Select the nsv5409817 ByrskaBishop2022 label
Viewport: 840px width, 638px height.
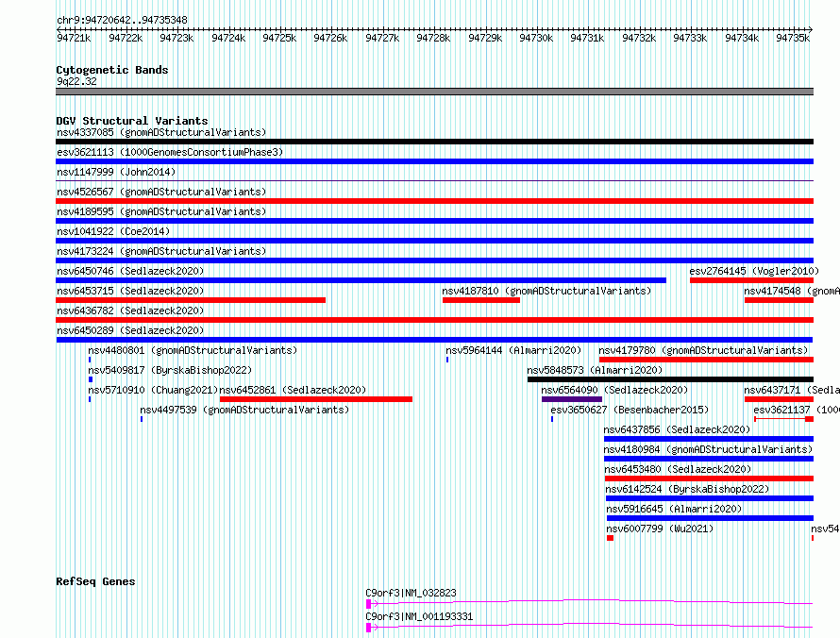click(x=170, y=370)
